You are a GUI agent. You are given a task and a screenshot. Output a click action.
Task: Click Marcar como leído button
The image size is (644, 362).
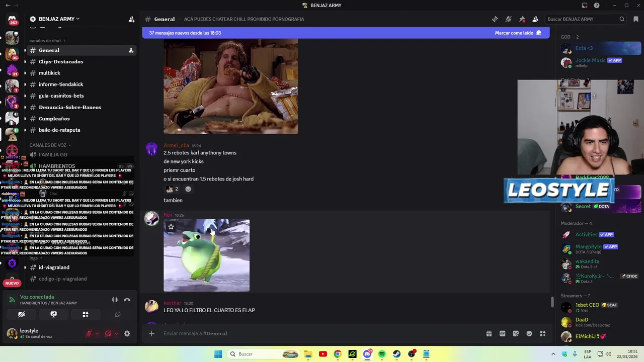pyautogui.click(x=518, y=33)
